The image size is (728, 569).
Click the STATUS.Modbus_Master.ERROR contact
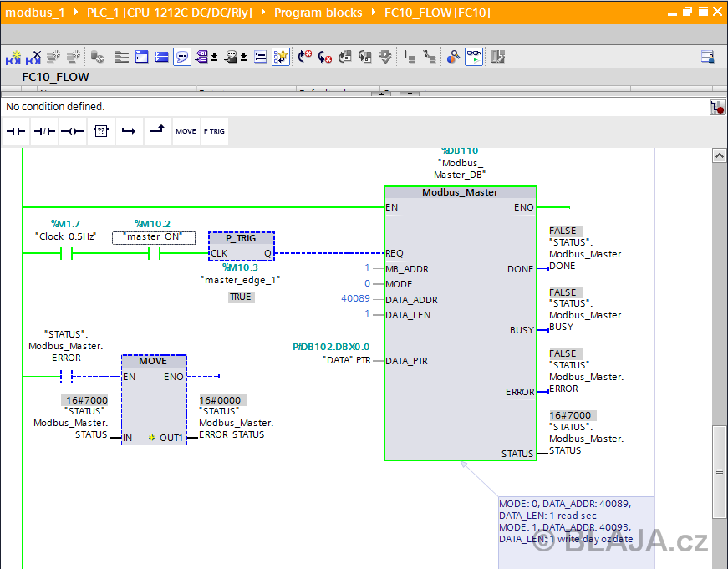(66, 376)
